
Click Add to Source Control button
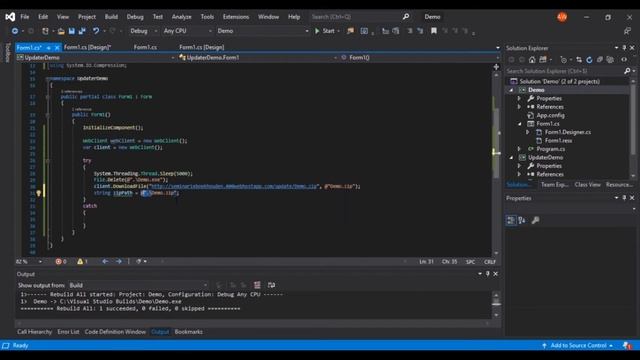point(578,346)
